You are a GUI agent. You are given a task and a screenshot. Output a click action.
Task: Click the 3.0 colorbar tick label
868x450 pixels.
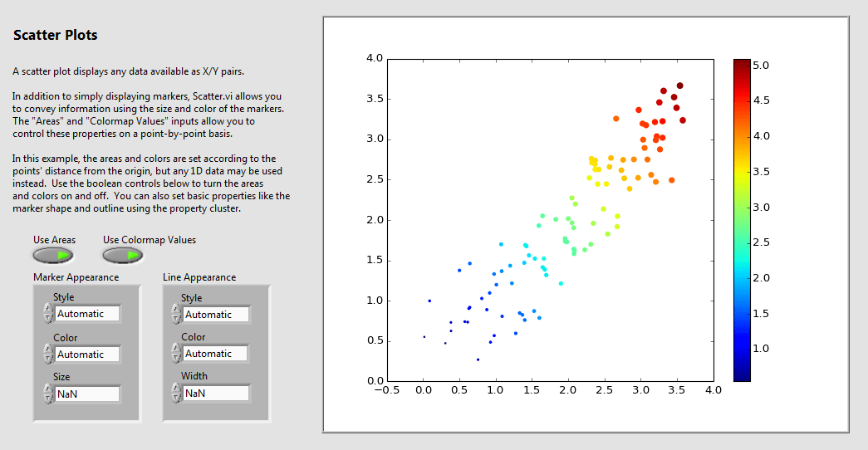(761, 207)
